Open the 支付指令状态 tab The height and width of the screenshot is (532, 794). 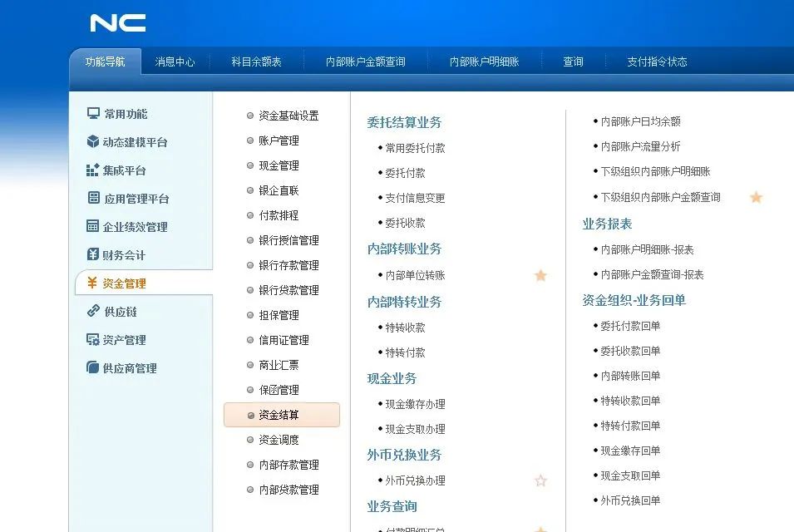pos(657,62)
